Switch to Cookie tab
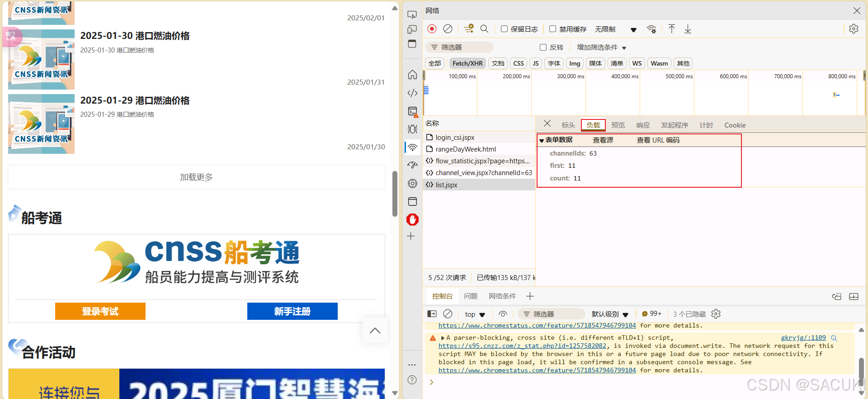Viewport: 868px width, 399px height. (735, 125)
